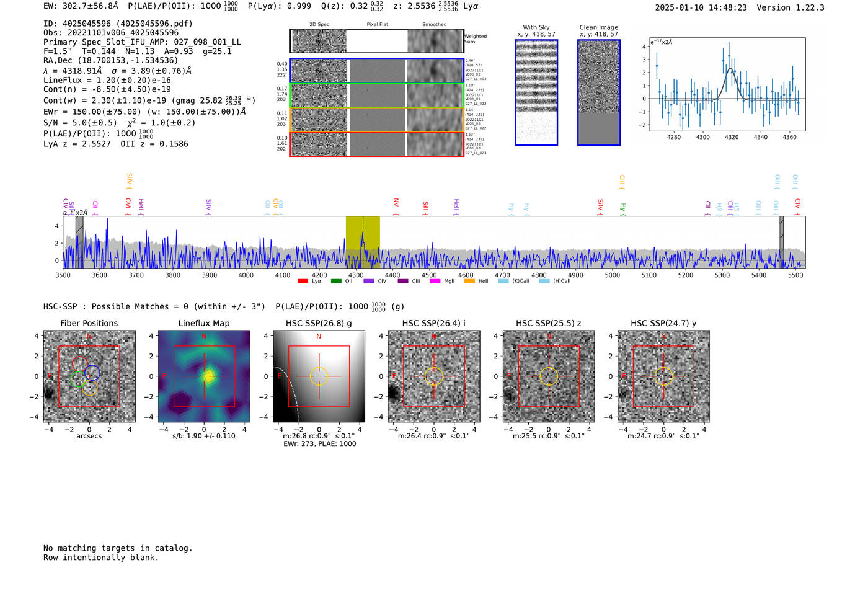Select the green-bordered fiber spectrum row
The width and height of the screenshot is (868, 591).
point(376,96)
